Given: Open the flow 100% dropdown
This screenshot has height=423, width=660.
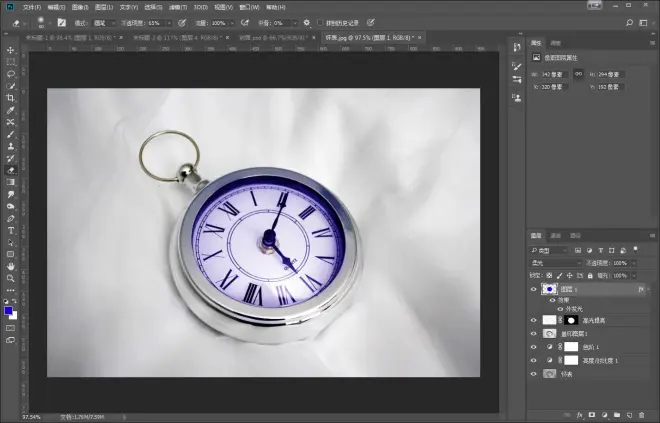Looking at the screenshot, I should coord(232,23).
